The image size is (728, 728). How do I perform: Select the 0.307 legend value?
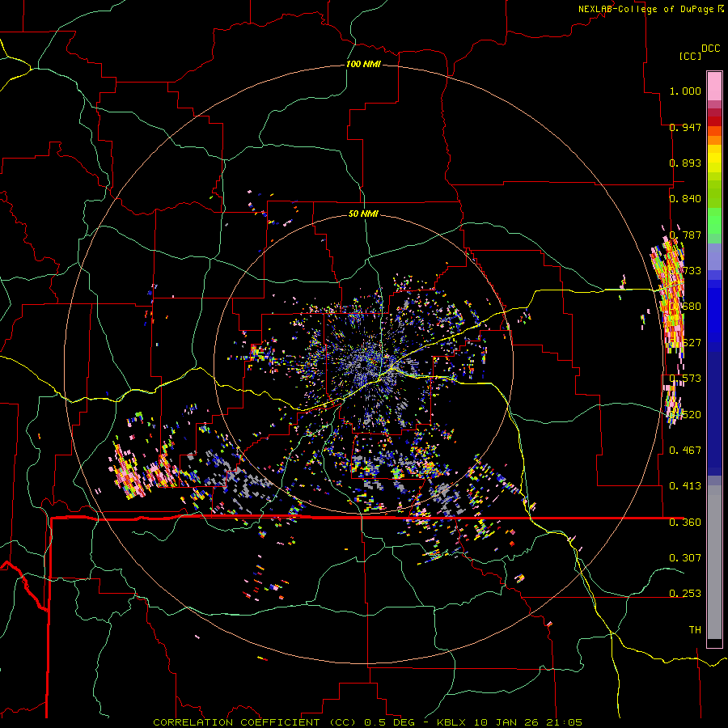point(685,557)
